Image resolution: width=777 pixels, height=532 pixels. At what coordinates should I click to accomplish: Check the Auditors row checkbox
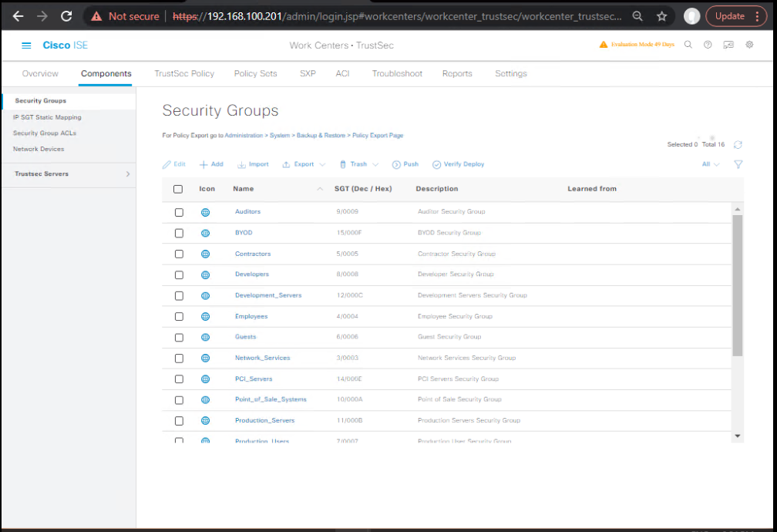[179, 212]
